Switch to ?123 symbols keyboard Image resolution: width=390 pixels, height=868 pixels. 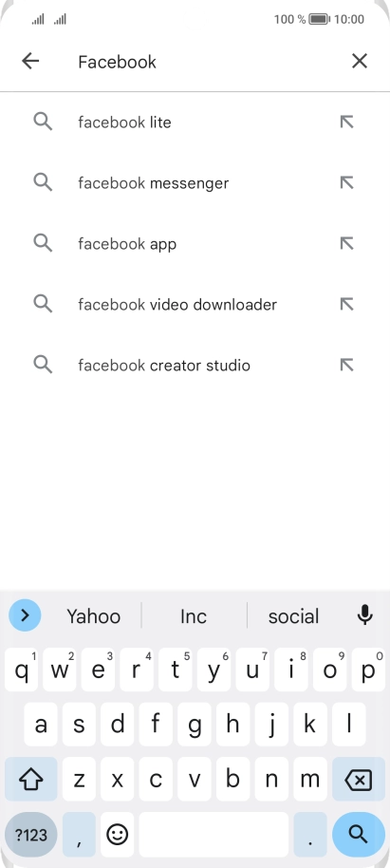pyautogui.click(x=31, y=834)
